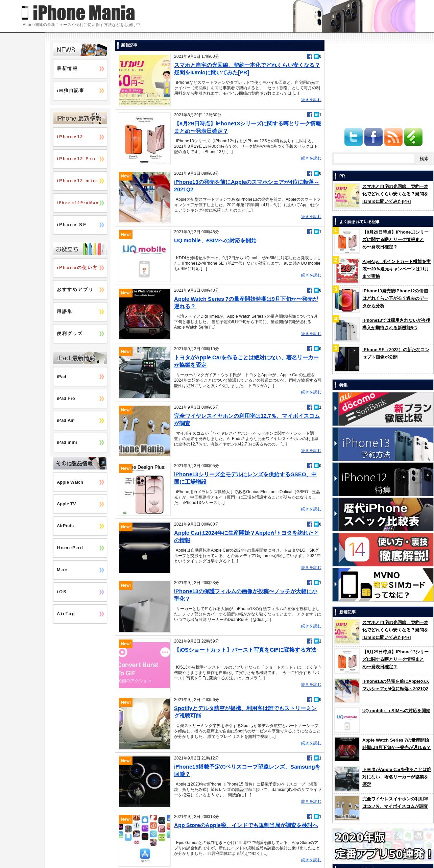Open the MVNO 格安SIMカード banner
Image resolution: width=434 pixels, height=868 pixels.
point(383,585)
